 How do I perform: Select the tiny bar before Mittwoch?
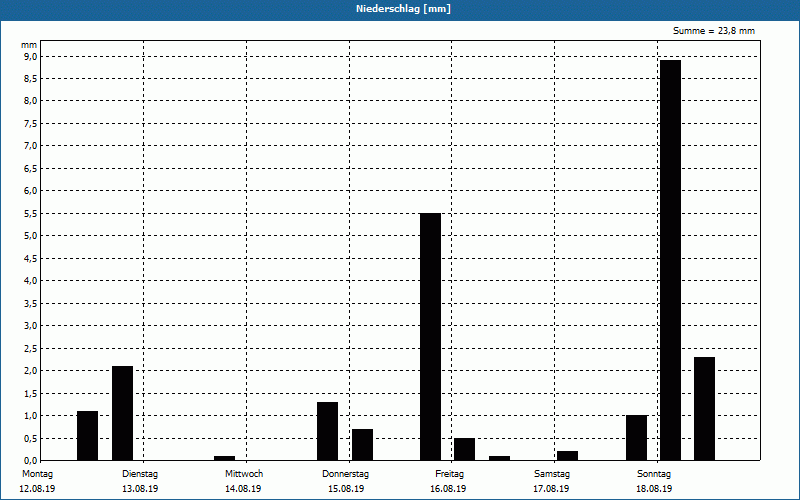[x=224, y=458]
